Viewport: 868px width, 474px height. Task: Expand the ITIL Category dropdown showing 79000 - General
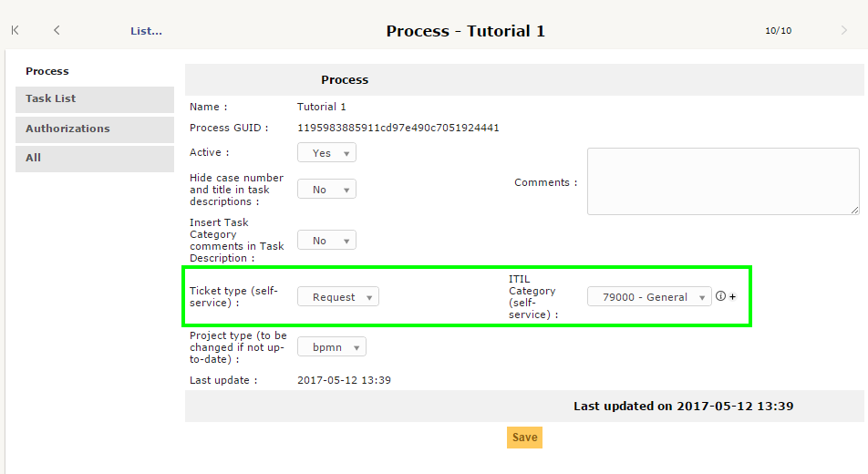pyautogui.click(x=648, y=297)
